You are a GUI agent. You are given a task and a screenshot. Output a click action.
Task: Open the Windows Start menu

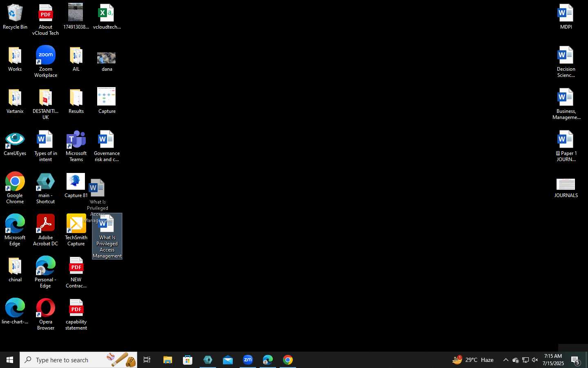(10, 360)
